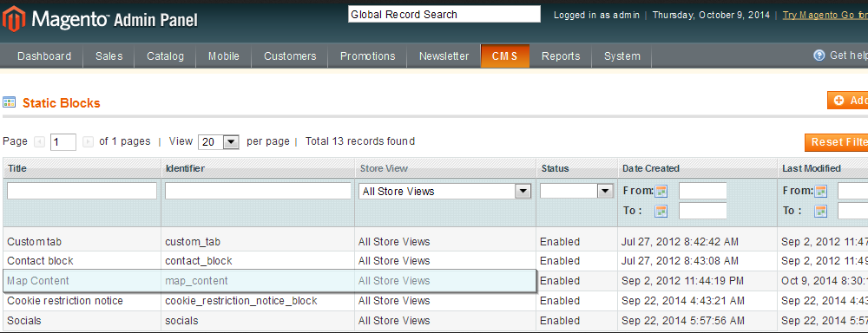The width and height of the screenshot is (868, 333).
Task: Open the Status filter dropdown
Action: (x=577, y=192)
